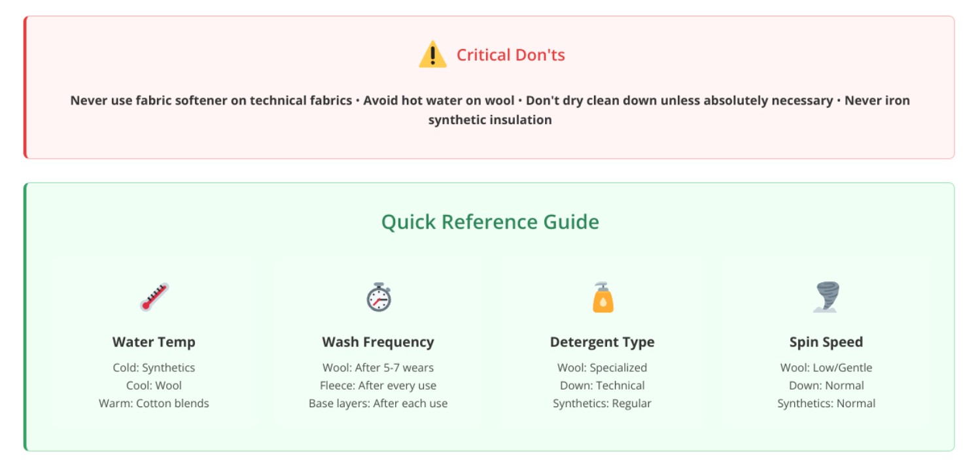The width and height of the screenshot is (980, 466).
Task: Click 'Wool: After 5-7 wears' entry
Action: (x=378, y=368)
